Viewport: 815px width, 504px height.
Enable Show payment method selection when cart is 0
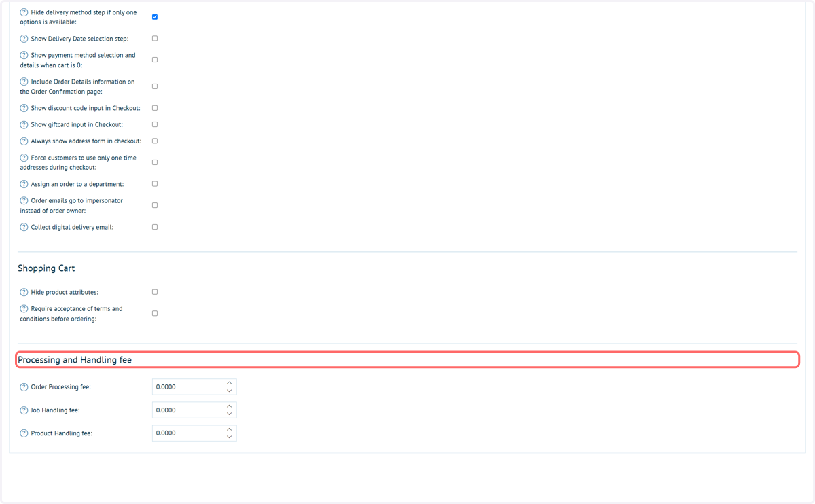tap(155, 60)
